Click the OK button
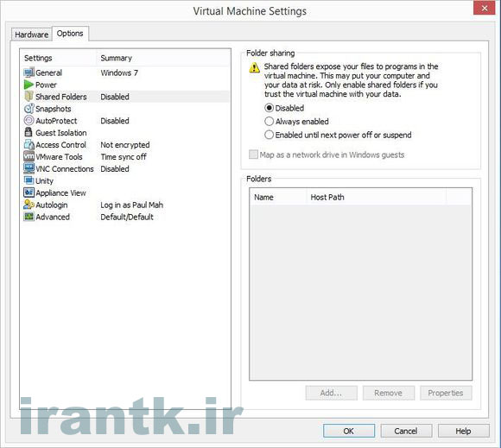This screenshot has width=501, height=448. click(349, 431)
